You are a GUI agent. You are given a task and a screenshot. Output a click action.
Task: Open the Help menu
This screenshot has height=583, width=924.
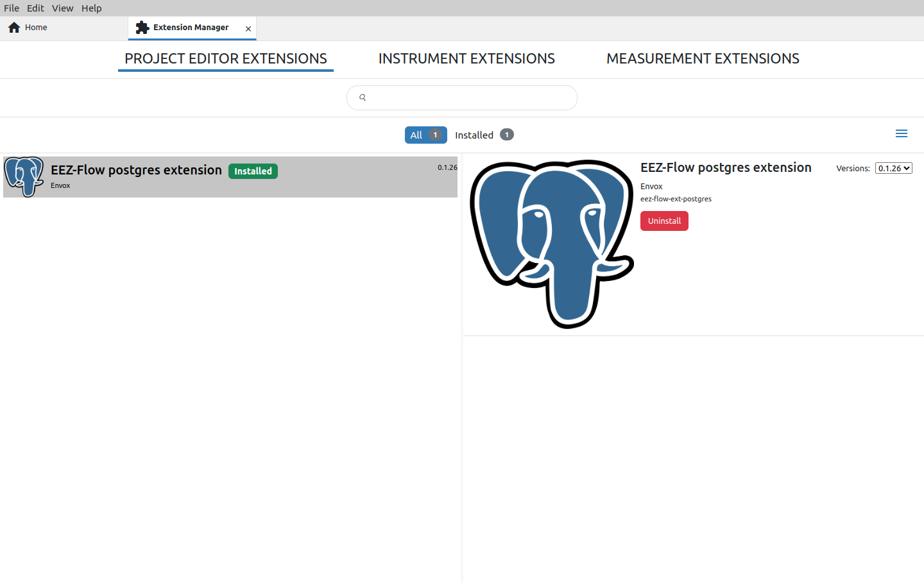(x=91, y=8)
